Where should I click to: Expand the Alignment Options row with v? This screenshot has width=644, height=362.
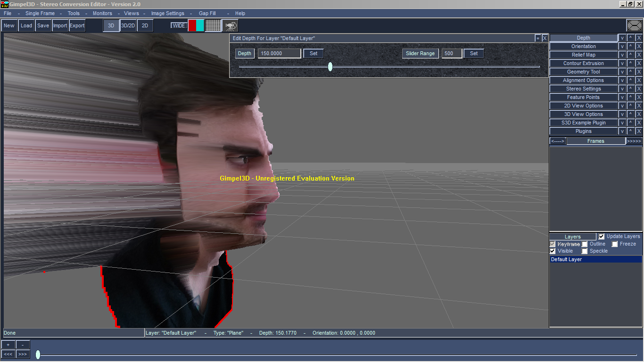pyautogui.click(x=622, y=81)
